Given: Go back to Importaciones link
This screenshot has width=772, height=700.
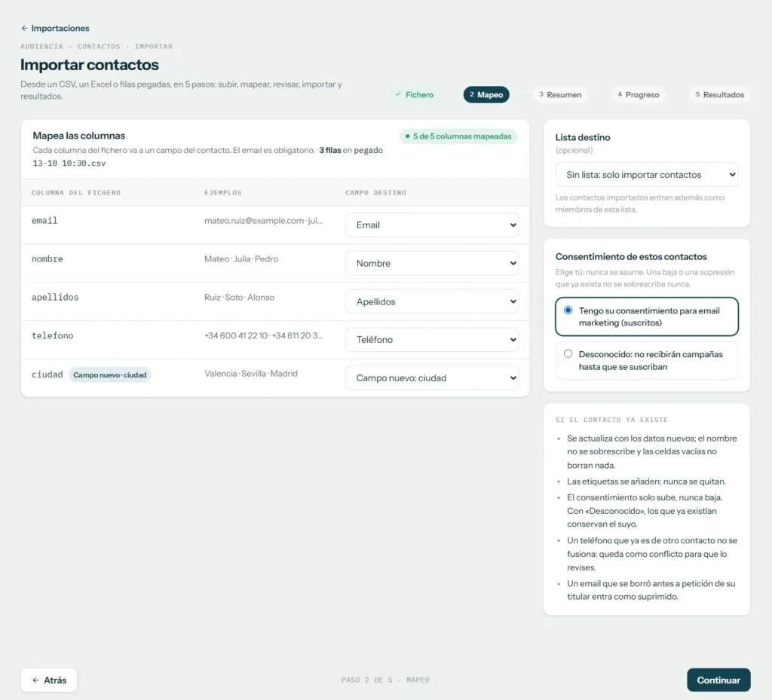Looking at the screenshot, I should 55,28.
